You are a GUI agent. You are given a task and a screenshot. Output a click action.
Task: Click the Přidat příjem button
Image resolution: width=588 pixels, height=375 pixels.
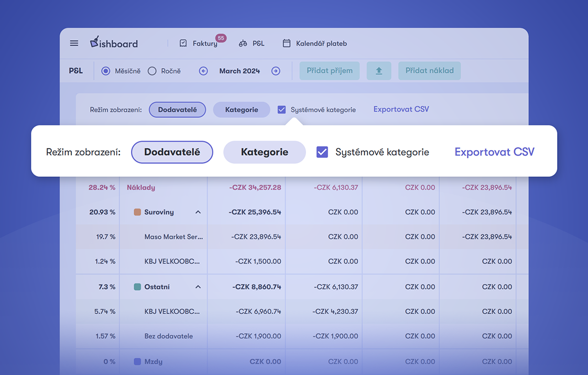coord(329,71)
